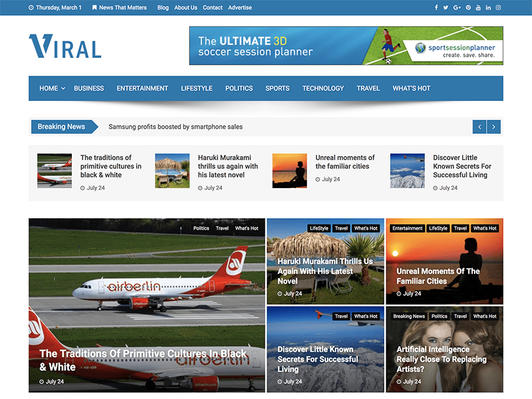The height and width of the screenshot is (399, 532).
Task: Click the soccer session planner banner ad
Action: pos(346,45)
